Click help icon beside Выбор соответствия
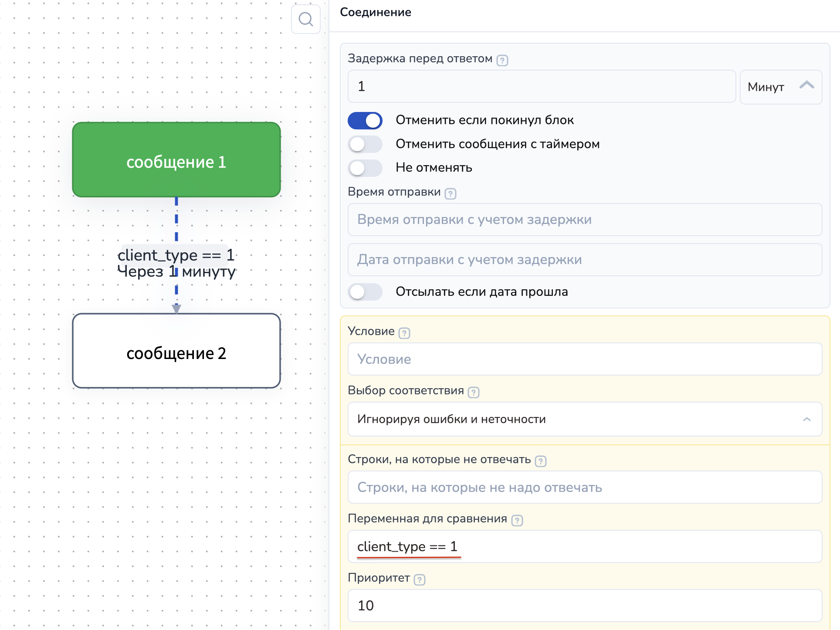The height and width of the screenshot is (630, 840). click(x=474, y=392)
